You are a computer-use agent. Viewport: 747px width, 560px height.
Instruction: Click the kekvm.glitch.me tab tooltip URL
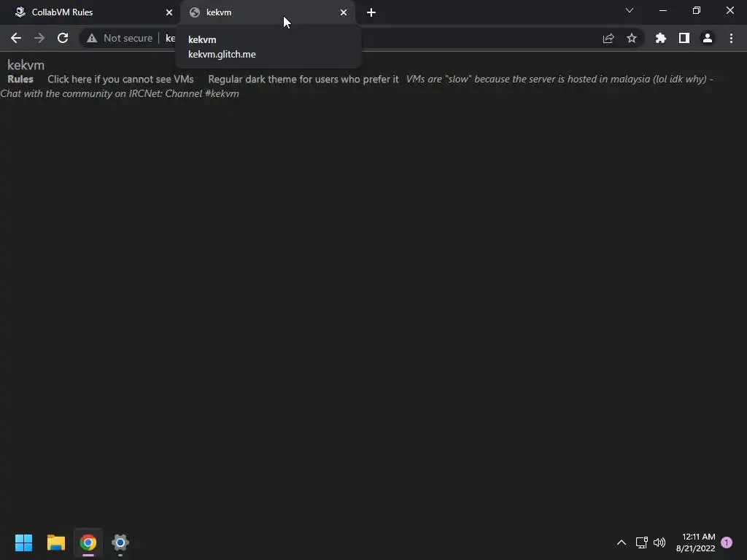click(x=222, y=54)
